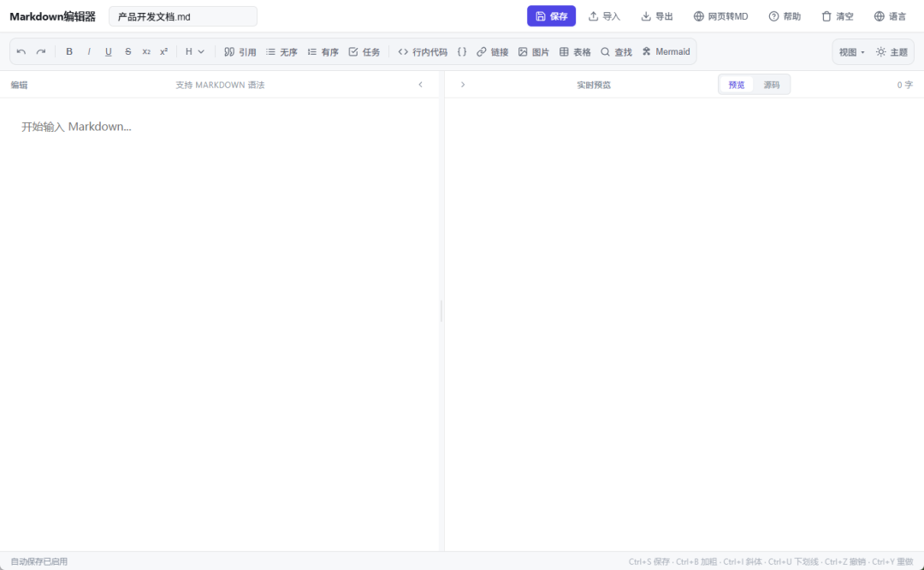
Task: Insert superscript text
Action: (x=163, y=52)
